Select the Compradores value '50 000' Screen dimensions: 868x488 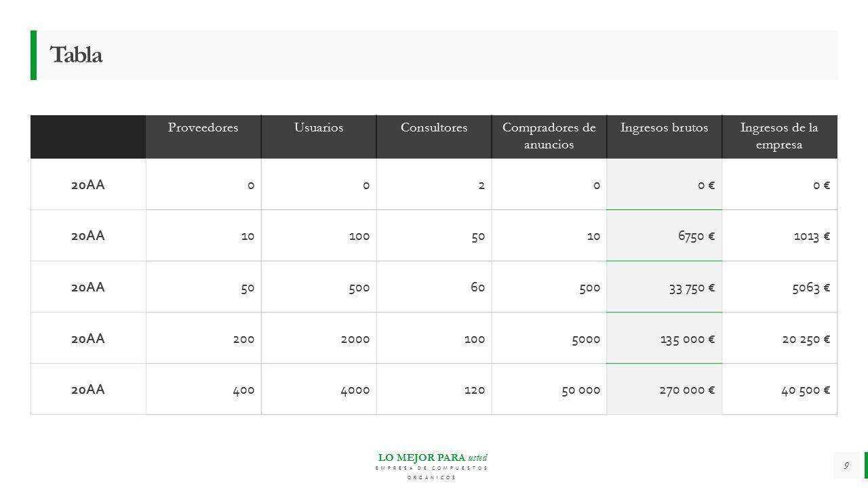coord(549,389)
